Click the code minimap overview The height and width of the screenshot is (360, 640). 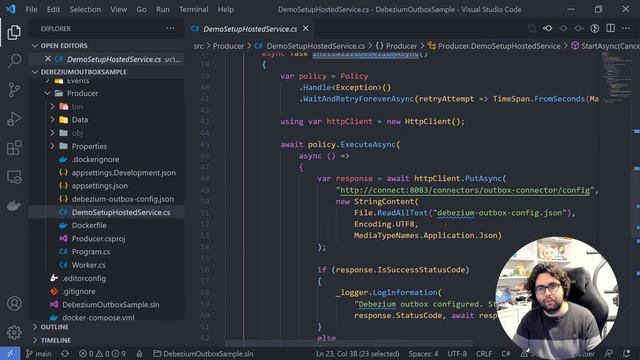(616, 78)
